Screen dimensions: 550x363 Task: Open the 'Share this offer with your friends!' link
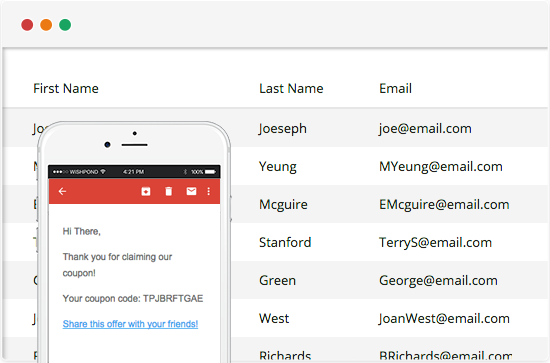(x=130, y=324)
